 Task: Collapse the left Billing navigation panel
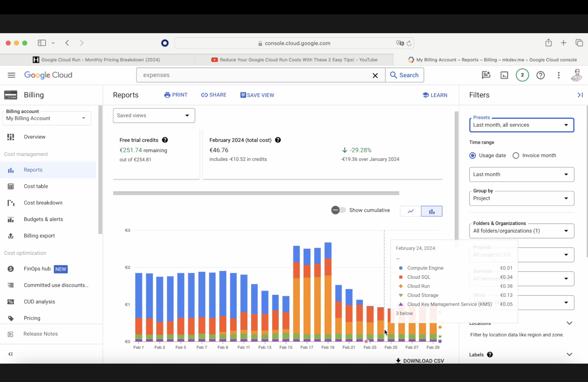pyautogui.click(x=10, y=354)
